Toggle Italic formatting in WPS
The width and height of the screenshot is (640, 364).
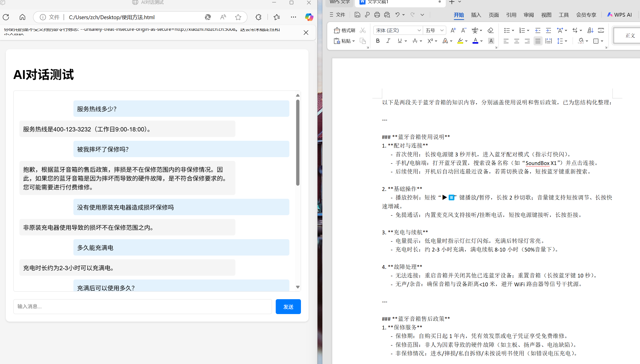(388, 41)
